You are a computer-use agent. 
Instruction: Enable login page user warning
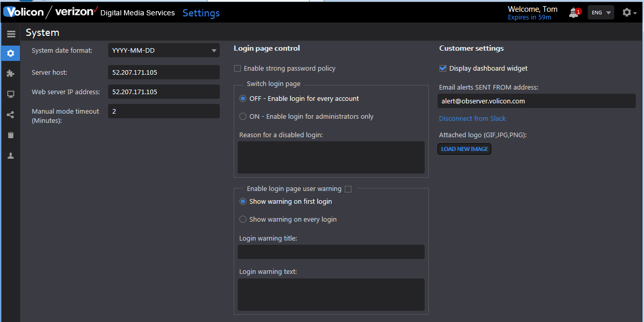(x=348, y=189)
